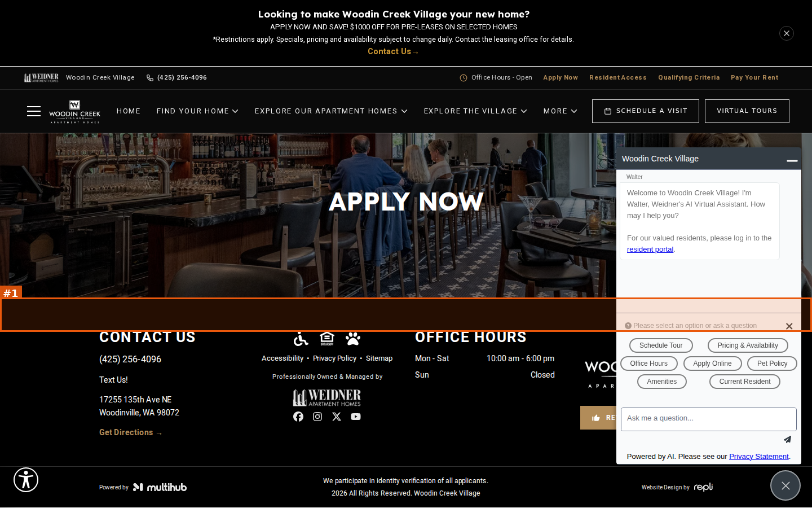Close the chat quick options panel
The height and width of the screenshot is (508, 812).
789,326
